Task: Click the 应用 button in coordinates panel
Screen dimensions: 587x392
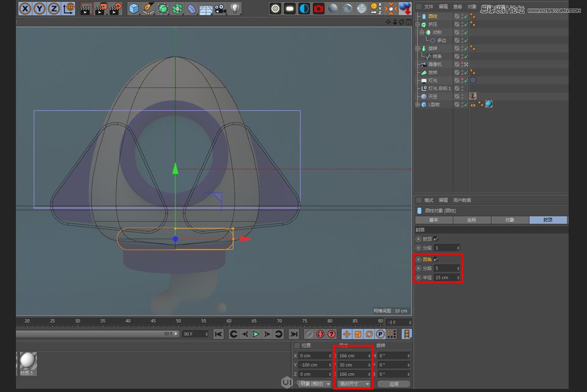Action: click(x=394, y=384)
